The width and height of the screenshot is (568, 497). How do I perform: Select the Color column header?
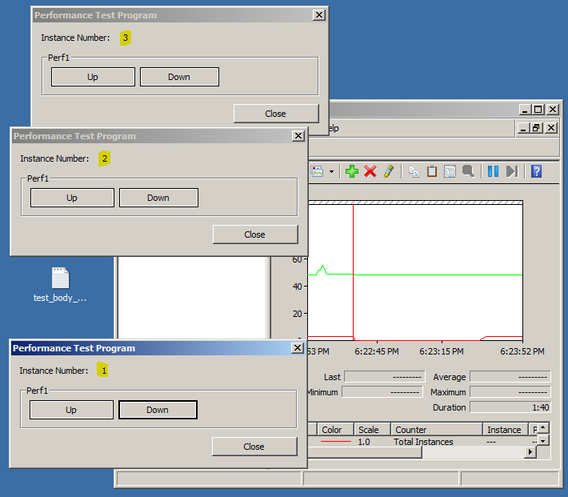(335, 430)
